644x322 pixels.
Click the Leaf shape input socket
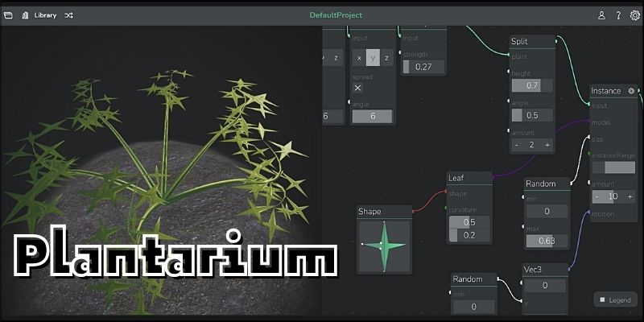point(447,192)
